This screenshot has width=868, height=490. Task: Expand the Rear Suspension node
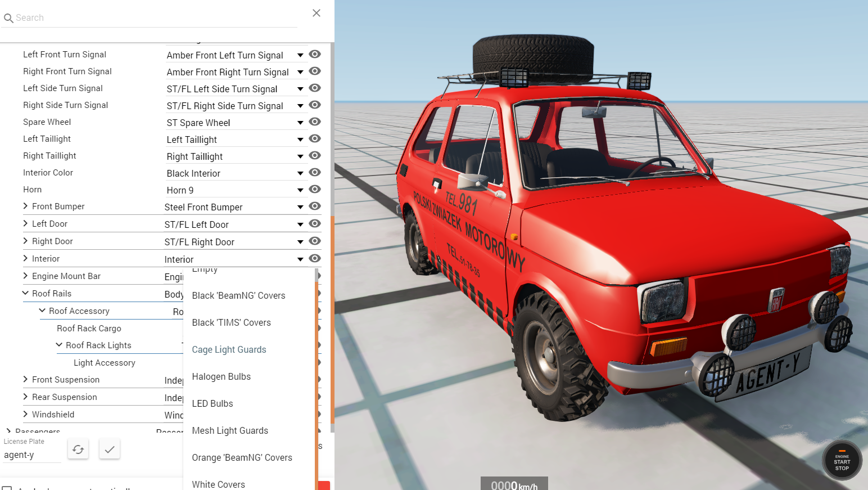pos(25,397)
